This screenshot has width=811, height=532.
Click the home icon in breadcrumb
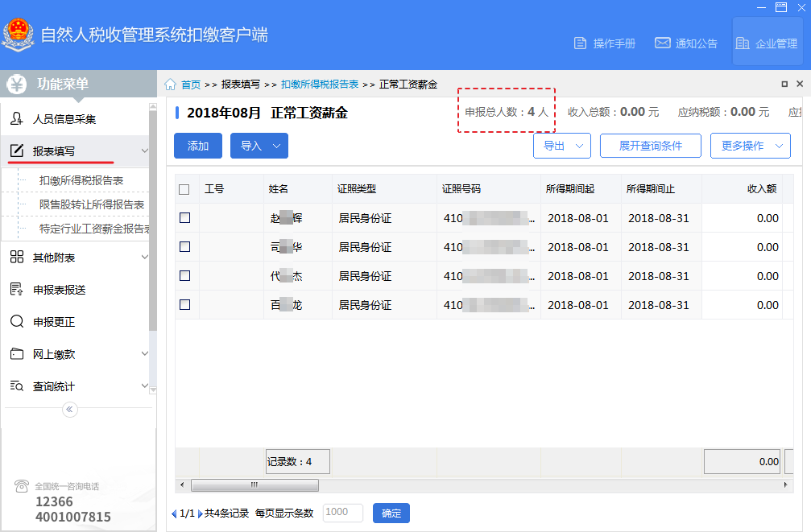coord(170,85)
